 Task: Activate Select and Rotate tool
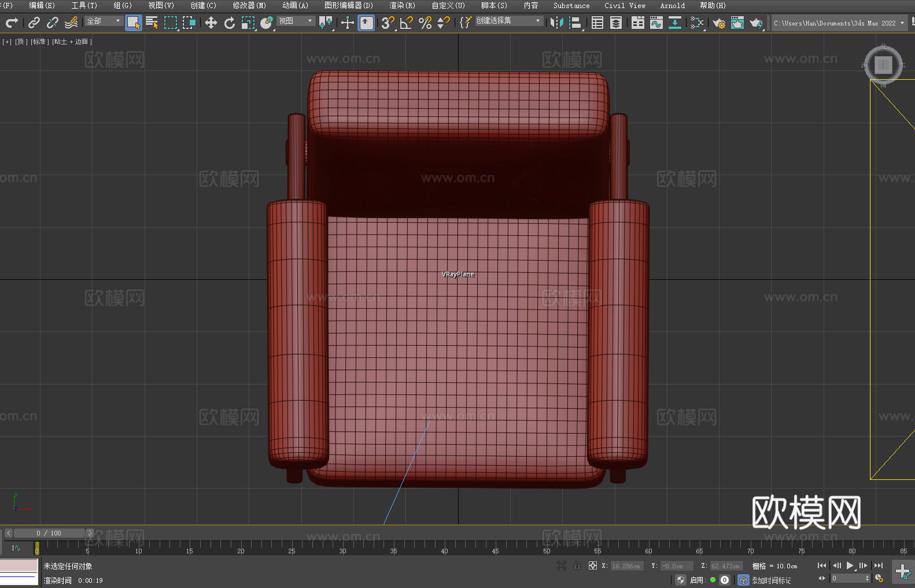coord(230,23)
